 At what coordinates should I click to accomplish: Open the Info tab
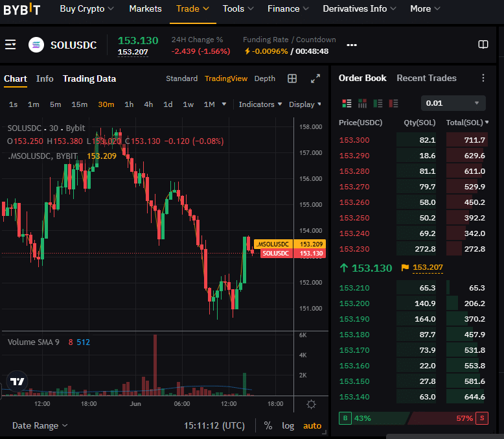[x=45, y=79]
